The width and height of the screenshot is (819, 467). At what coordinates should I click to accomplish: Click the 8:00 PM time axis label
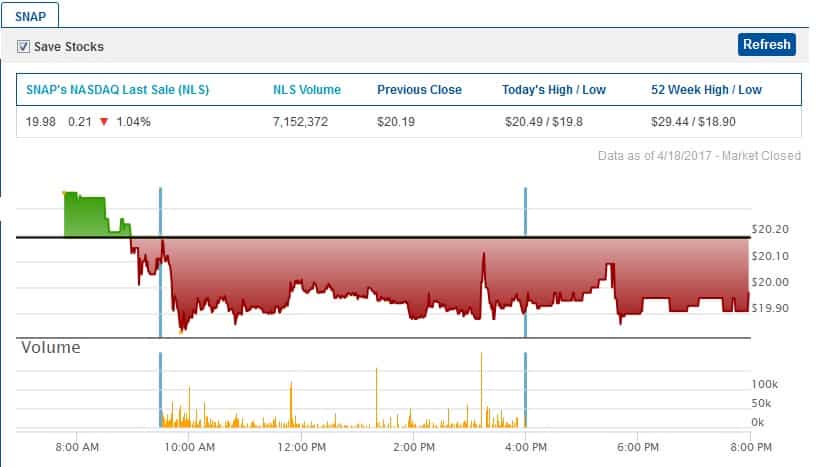pos(751,447)
